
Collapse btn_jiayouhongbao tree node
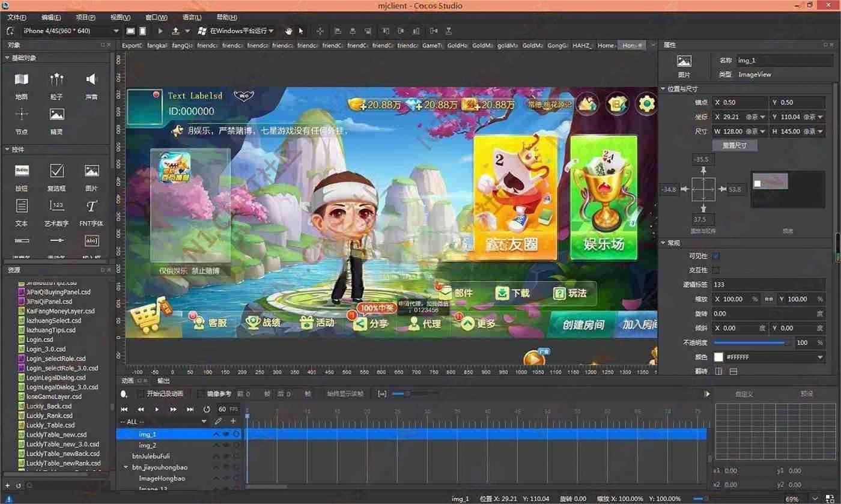(x=126, y=467)
